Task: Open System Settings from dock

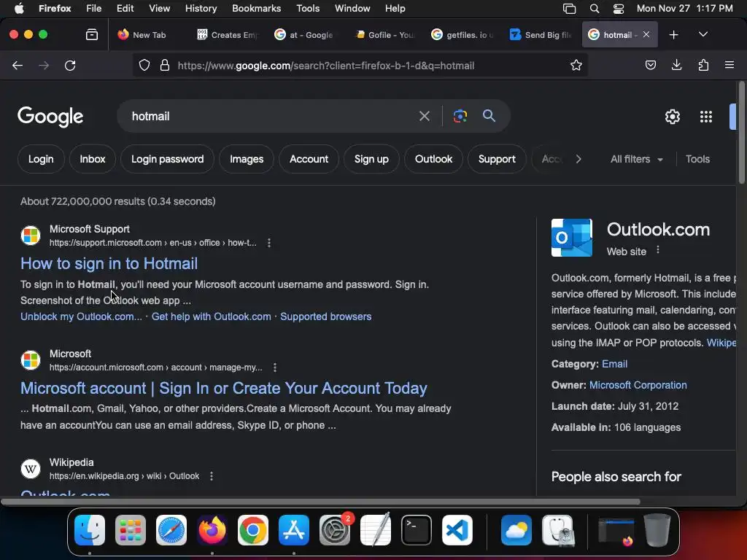Action: click(x=334, y=530)
